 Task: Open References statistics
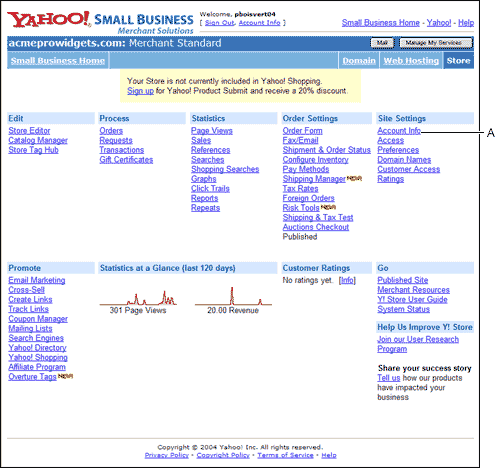[210, 150]
